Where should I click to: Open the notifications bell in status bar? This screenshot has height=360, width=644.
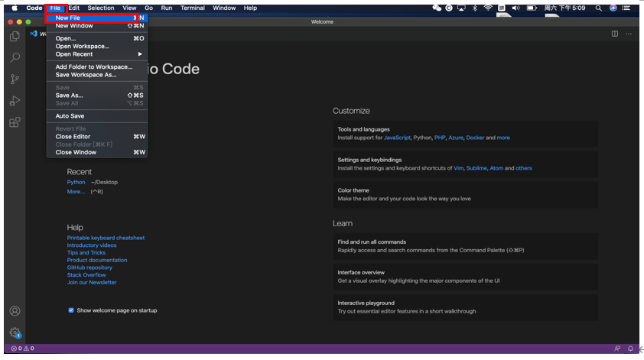point(630,349)
